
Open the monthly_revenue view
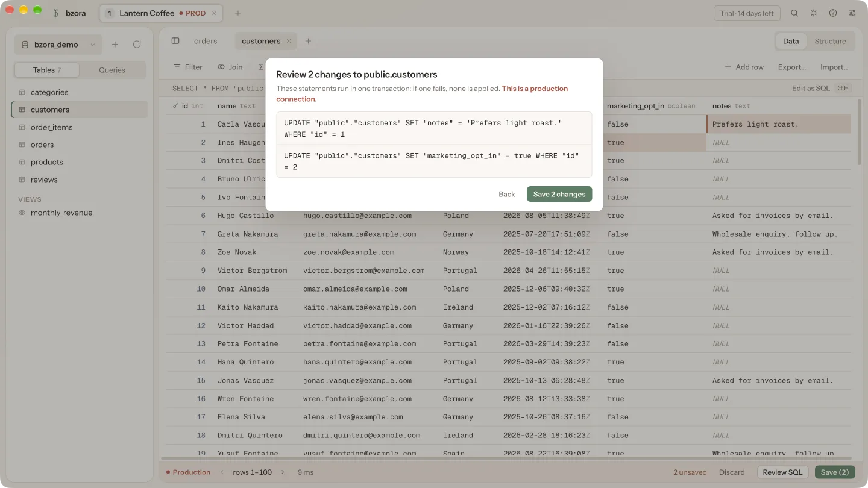point(80,213)
